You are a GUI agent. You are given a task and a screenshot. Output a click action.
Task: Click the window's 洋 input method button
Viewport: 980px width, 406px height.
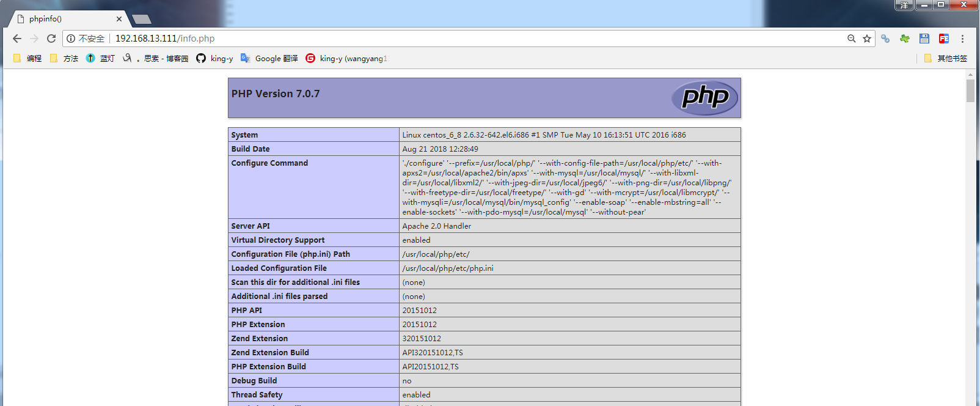click(904, 5)
